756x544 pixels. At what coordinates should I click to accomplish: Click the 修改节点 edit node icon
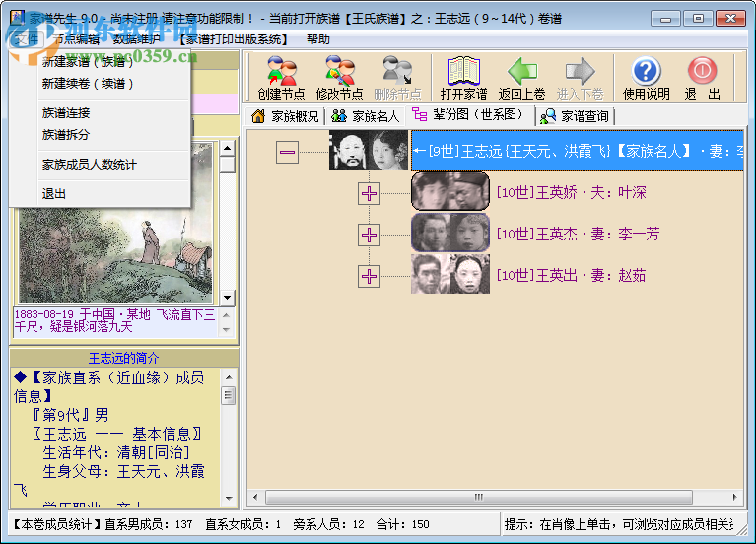click(x=339, y=78)
